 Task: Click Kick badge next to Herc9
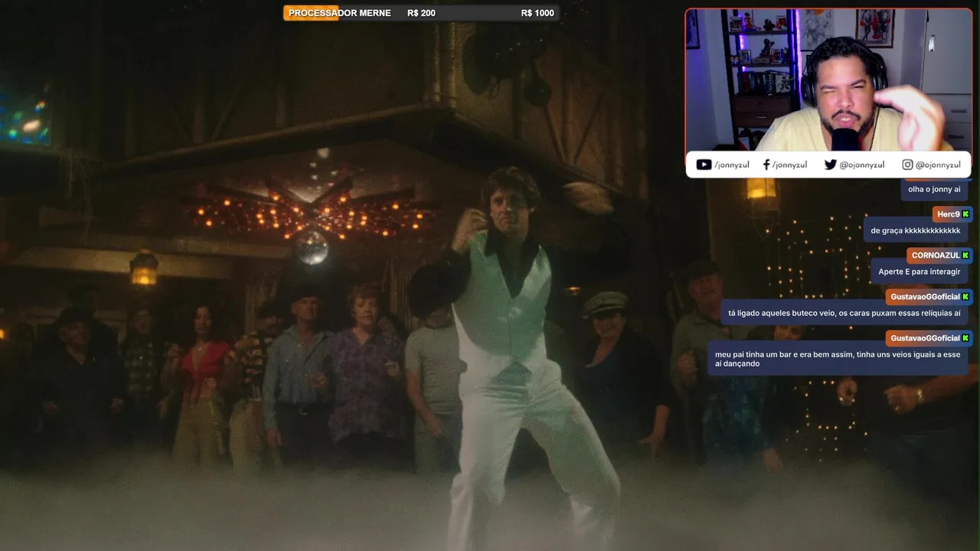coord(965,214)
